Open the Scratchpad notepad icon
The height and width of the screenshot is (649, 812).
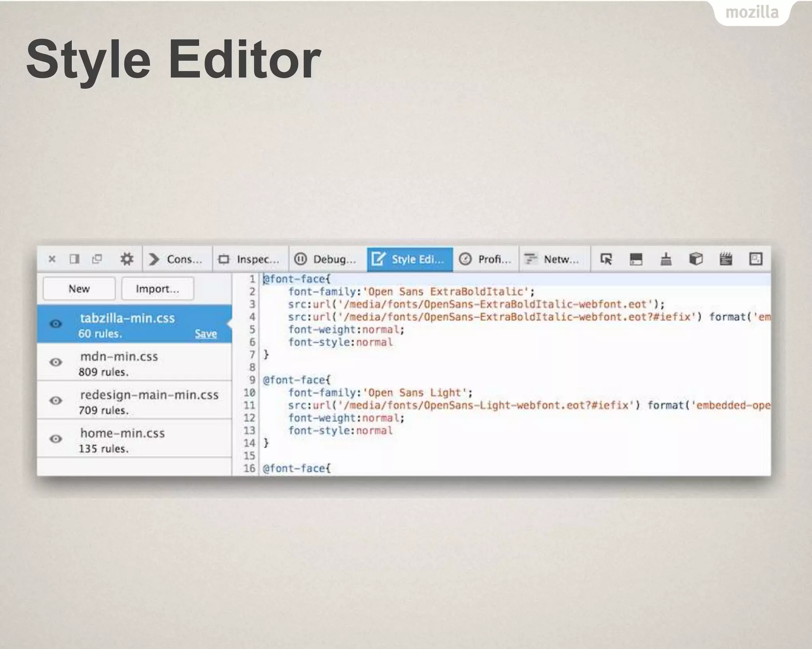(x=726, y=259)
